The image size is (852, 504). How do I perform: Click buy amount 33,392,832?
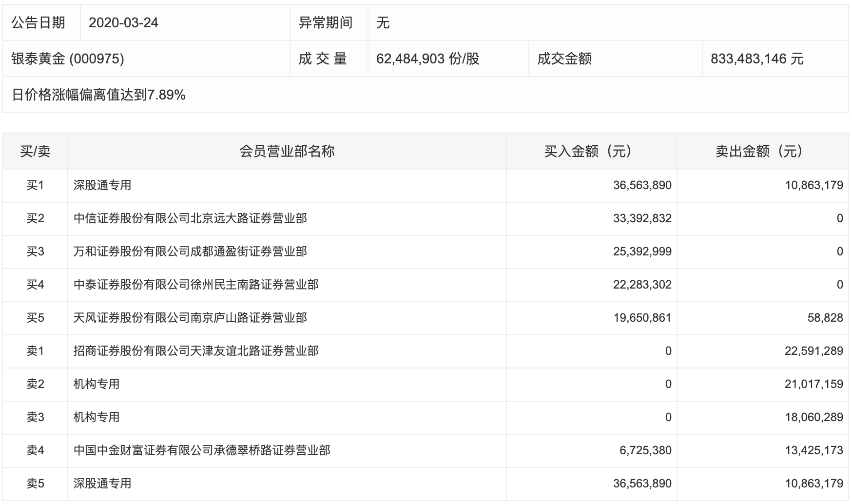coord(642,218)
